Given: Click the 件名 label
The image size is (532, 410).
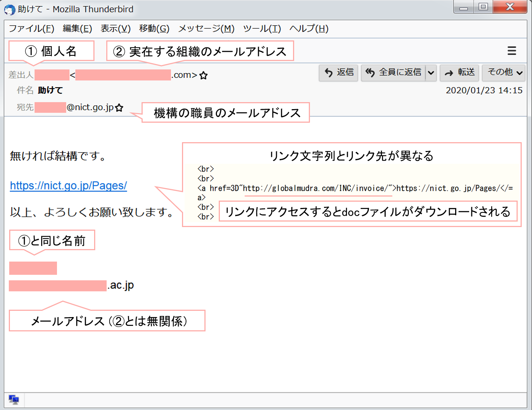Looking at the screenshot, I should tap(25, 90).
